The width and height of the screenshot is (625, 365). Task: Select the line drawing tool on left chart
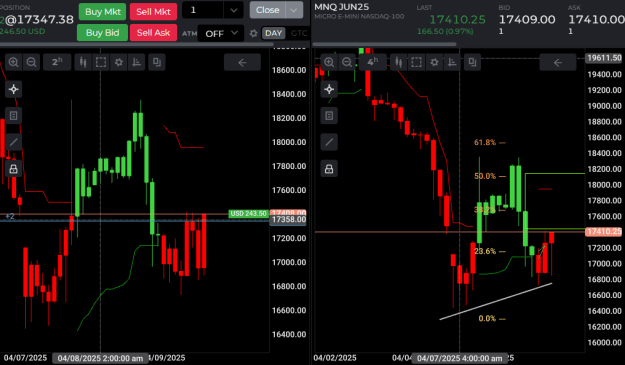(14, 142)
